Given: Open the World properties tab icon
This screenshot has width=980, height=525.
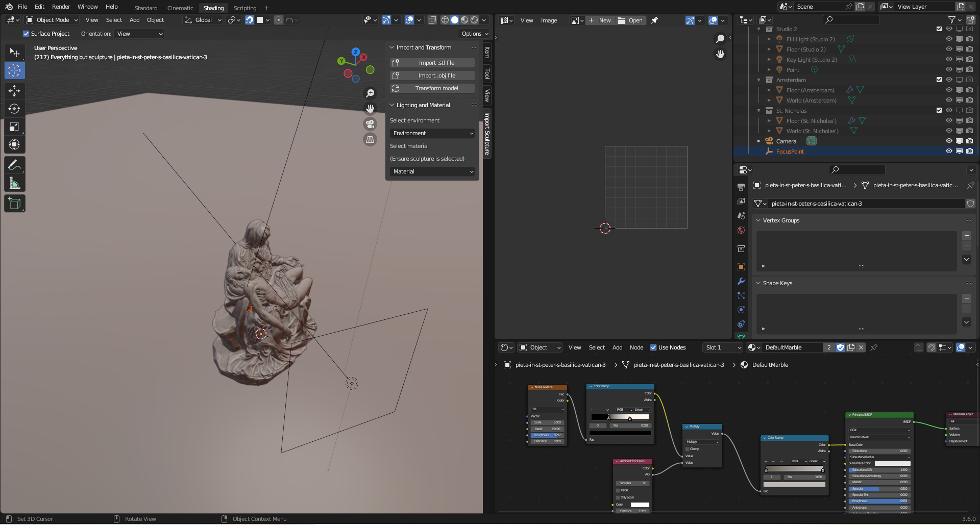Looking at the screenshot, I should pos(741,230).
